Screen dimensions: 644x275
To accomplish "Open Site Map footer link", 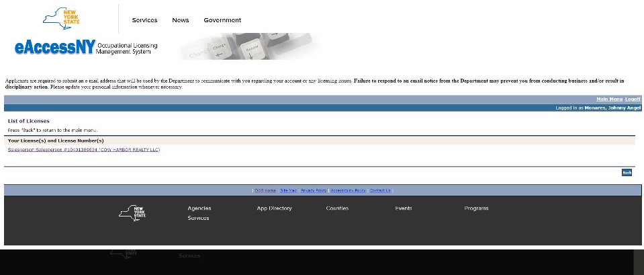I will pos(288,191).
